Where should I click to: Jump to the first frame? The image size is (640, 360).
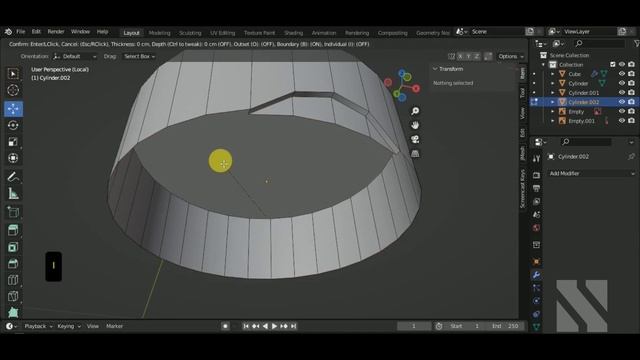point(246,326)
